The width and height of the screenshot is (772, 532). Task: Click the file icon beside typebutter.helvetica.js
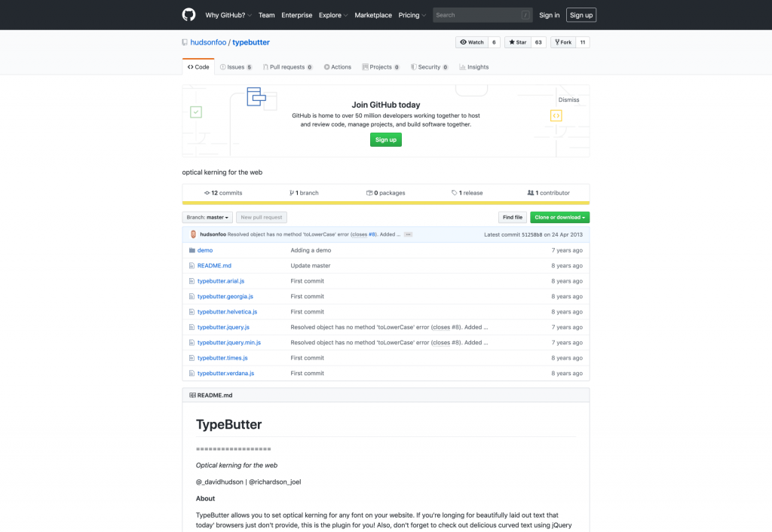click(191, 311)
